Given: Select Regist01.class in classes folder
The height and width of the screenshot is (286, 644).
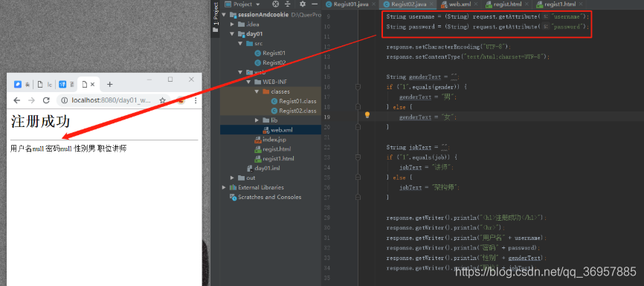Looking at the screenshot, I should (294, 101).
